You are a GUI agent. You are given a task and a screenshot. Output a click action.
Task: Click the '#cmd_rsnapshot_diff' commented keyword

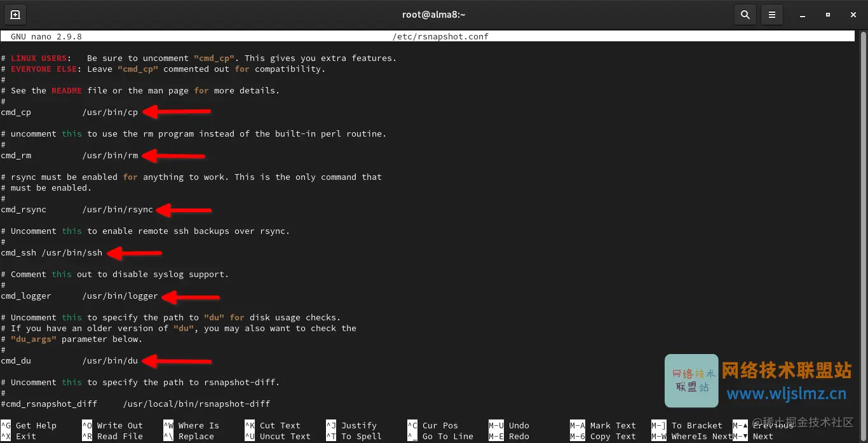[49, 404]
